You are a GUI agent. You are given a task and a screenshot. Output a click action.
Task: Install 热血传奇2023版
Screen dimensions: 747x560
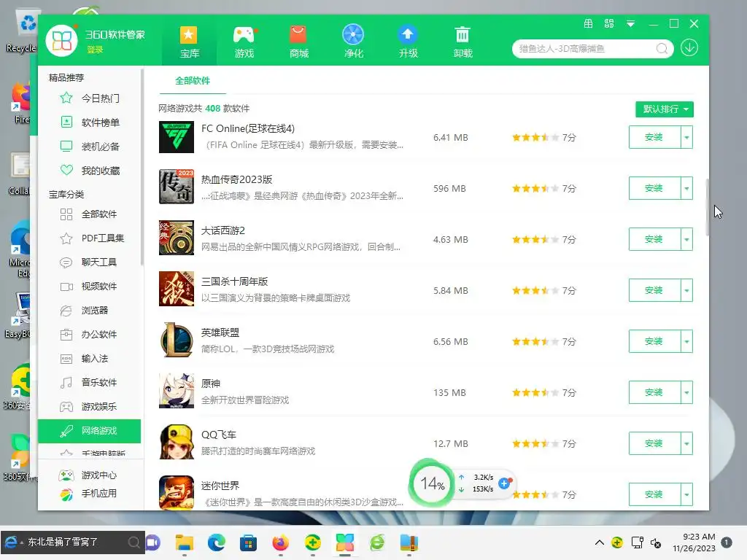654,188
